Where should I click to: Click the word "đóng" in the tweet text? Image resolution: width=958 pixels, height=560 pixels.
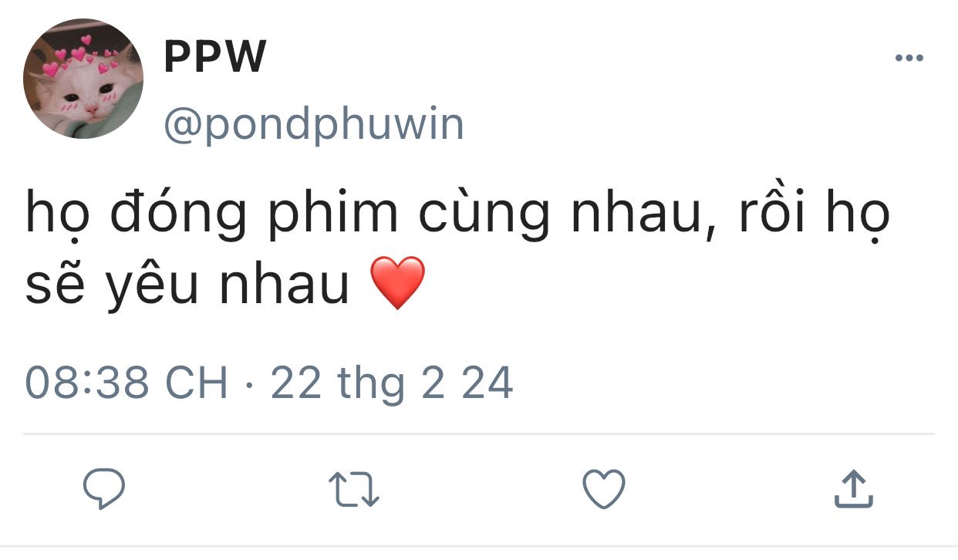pyautogui.click(x=178, y=215)
